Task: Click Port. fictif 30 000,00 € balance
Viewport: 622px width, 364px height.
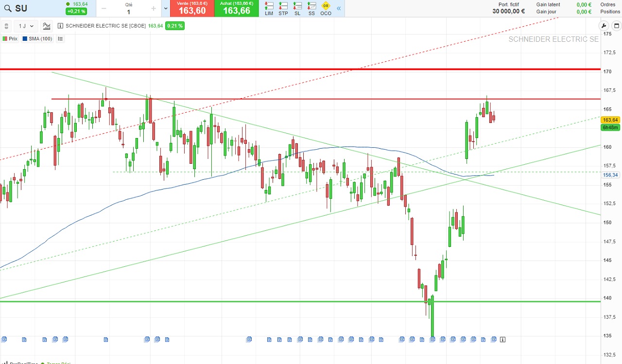Action: click(x=509, y=8)
